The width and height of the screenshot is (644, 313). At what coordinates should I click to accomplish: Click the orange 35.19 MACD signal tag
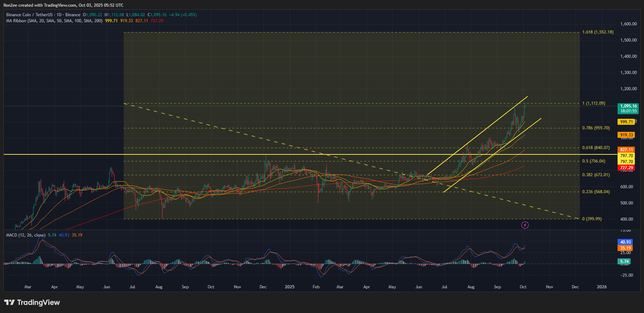tap(625, 248)
